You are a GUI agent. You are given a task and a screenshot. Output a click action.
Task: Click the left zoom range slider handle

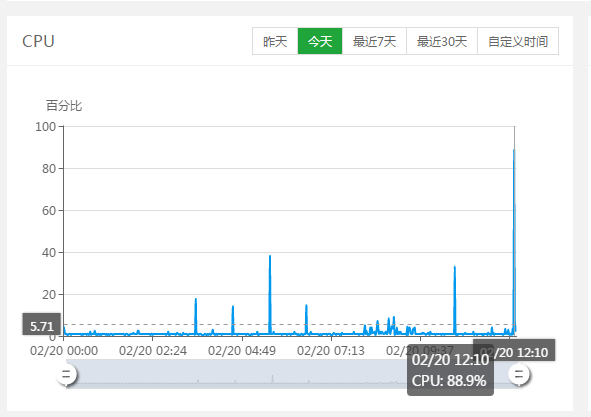tap(66, 374)
